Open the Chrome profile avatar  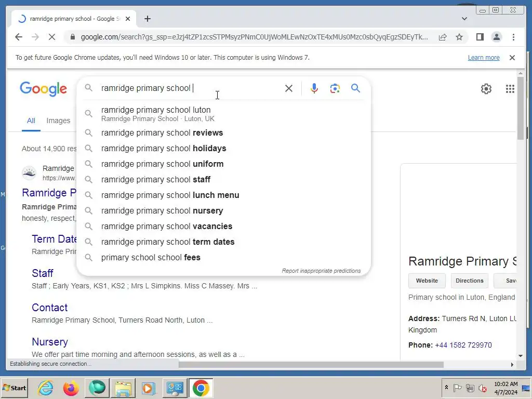[x=496, y=37]
